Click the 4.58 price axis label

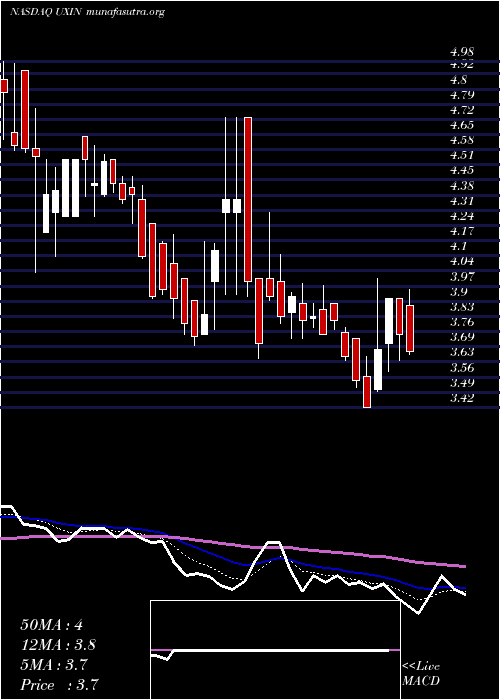pos(462,140)
